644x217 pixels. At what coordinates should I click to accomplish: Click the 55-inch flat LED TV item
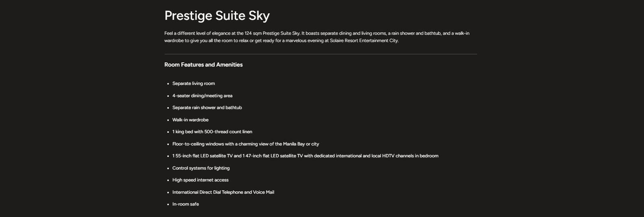(305, 156)
